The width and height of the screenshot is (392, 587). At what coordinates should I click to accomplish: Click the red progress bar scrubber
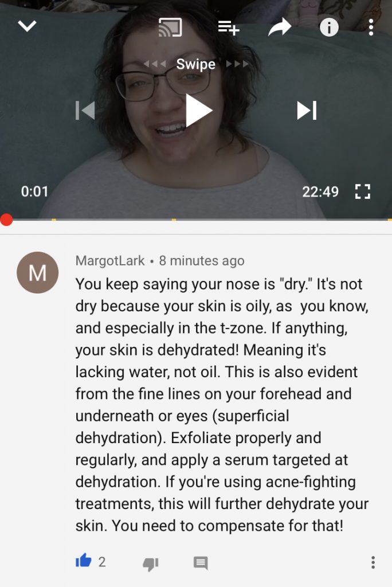[6, 220]
